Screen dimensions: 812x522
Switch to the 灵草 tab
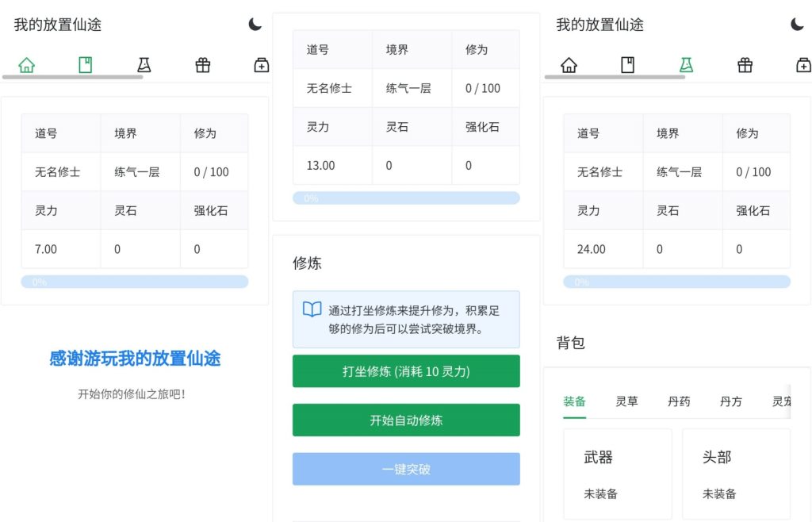[627, 401]
